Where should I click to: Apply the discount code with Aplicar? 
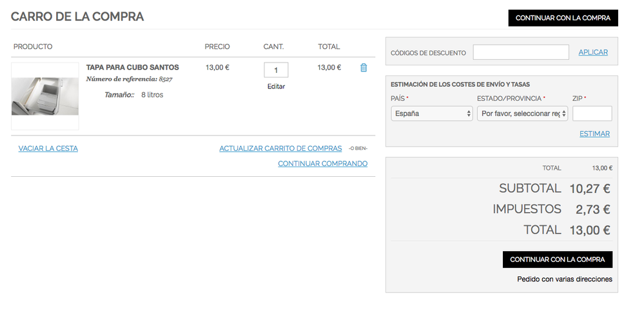593,52
